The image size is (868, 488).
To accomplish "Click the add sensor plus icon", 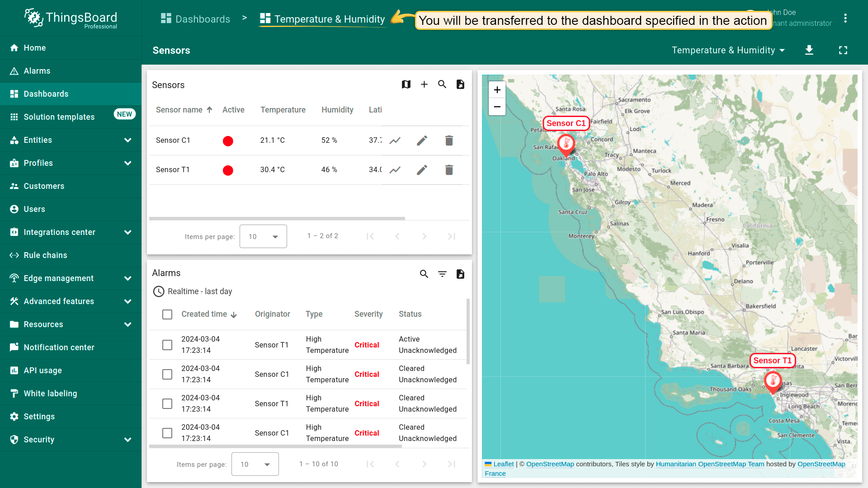I will pos(424,84).
